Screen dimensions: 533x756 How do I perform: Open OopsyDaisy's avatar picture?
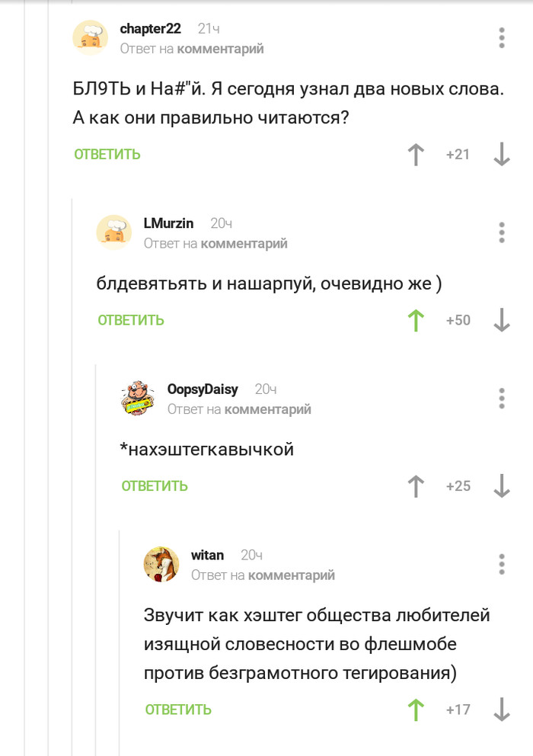click(x=138, y=398)
